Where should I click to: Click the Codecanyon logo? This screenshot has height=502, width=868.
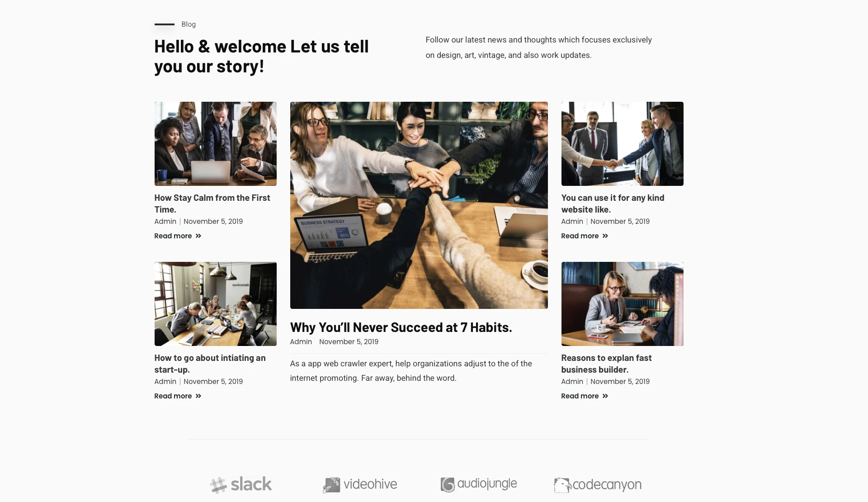click(x=598, y=485)
